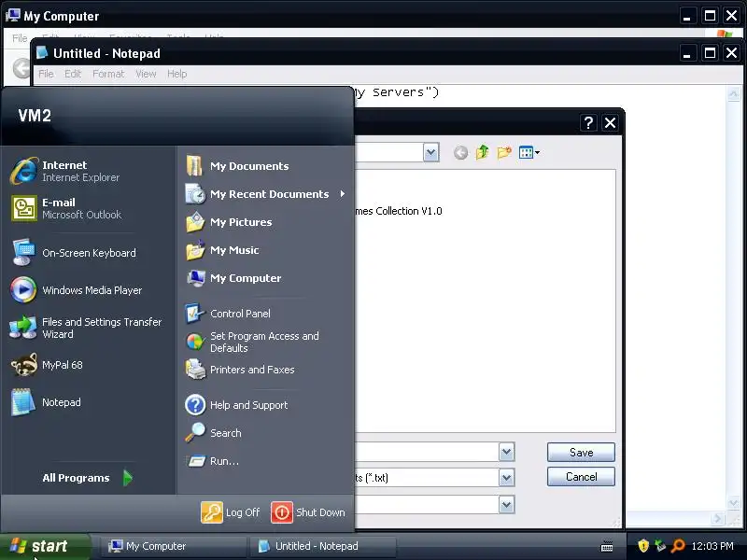
Task: Open the File name dropdown arrow
Action: point(506,452)
